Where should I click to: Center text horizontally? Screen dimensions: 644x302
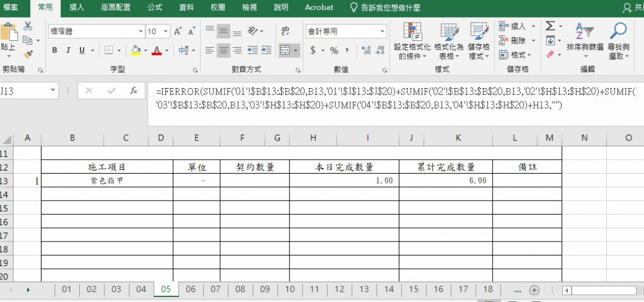point(223,50)
